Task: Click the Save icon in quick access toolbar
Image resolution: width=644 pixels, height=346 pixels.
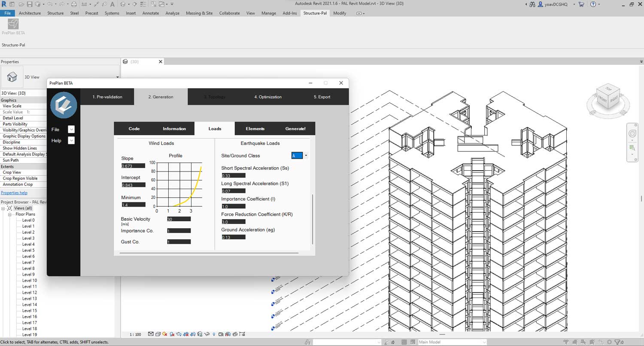Action: pyautogui.click(x=30, y=4)
